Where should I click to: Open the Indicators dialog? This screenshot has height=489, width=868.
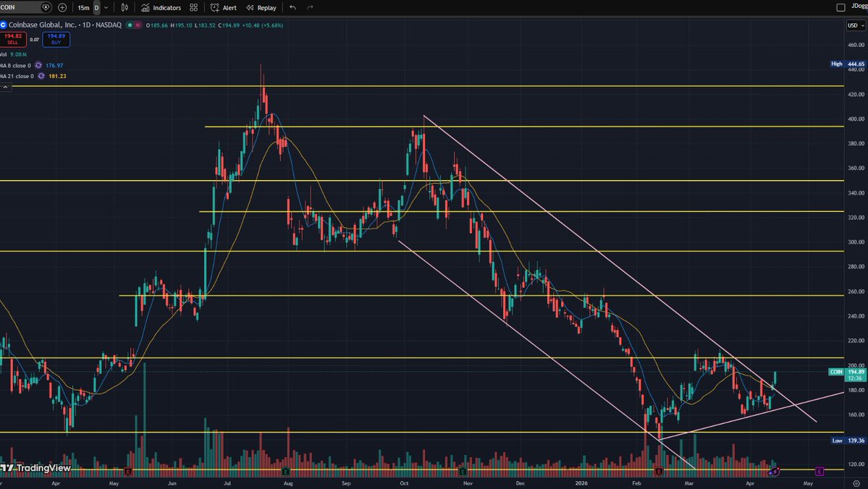[161, 8]
